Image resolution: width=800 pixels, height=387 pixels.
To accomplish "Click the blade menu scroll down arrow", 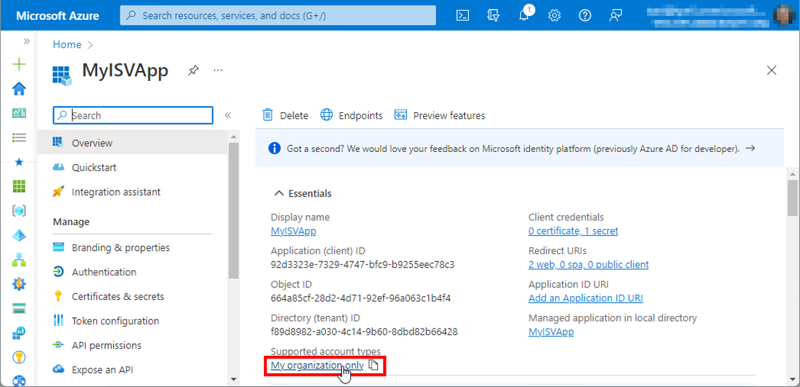I will pyautogui.click(x=234, y=379).
